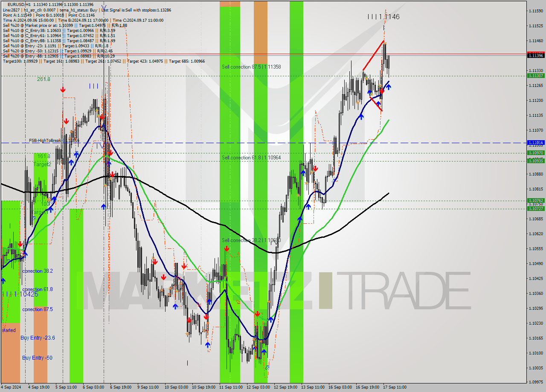Click the 'Sell %10 @ C_Entry38: 1.10603' line

pyautogui.click(x=59, y=30)
